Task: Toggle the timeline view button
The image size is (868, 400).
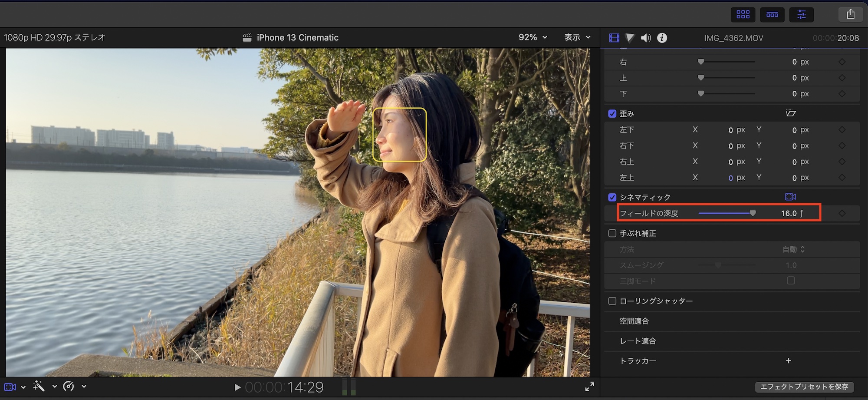Action: (x=772, y=14)
